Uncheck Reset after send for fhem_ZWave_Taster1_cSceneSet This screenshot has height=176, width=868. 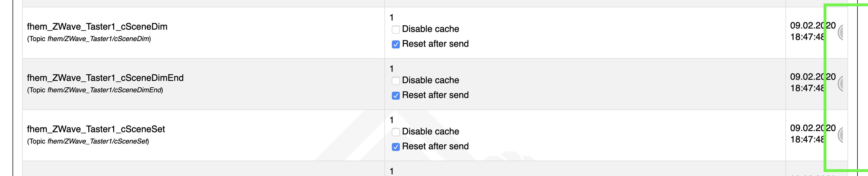tap(396, 147)
